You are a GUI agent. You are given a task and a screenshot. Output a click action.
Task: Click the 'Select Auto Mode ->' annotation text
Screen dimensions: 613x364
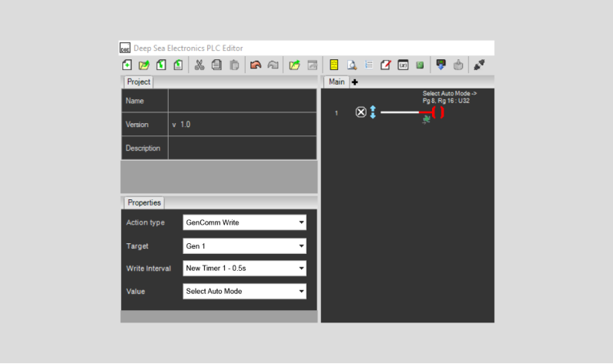[450, 93]
